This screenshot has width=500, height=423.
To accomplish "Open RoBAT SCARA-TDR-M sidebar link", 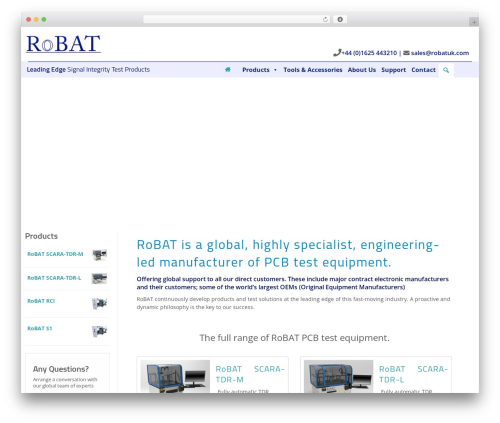I will (55, 254).
